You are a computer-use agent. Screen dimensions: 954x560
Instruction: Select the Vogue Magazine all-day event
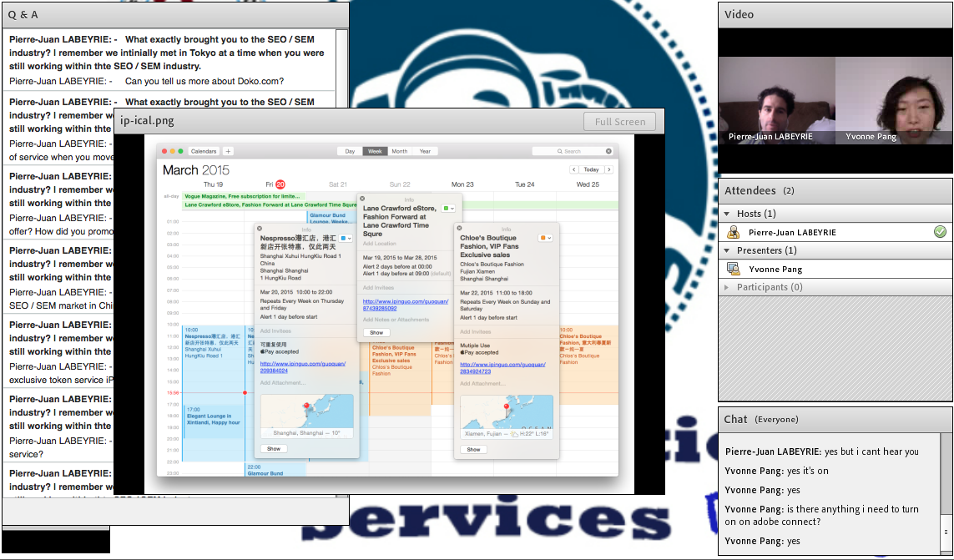click(x=242, y=197)
